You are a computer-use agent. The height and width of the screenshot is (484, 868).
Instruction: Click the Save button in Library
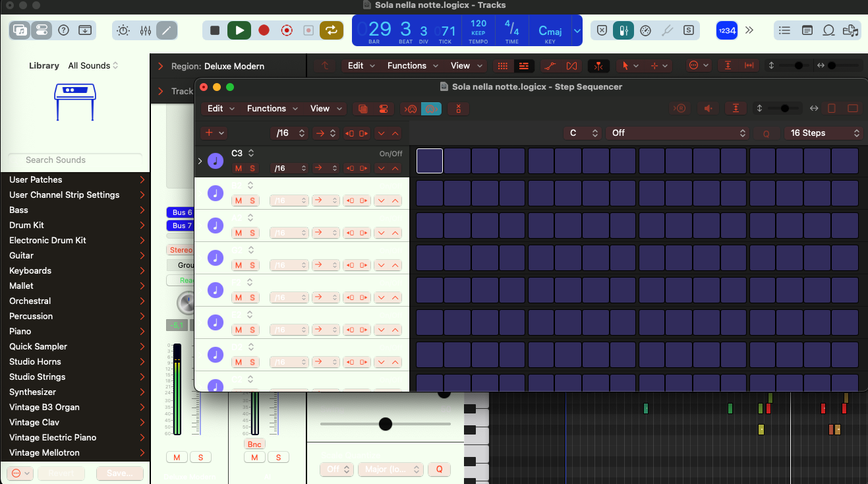pyautogui.click(x=119, y=473)
